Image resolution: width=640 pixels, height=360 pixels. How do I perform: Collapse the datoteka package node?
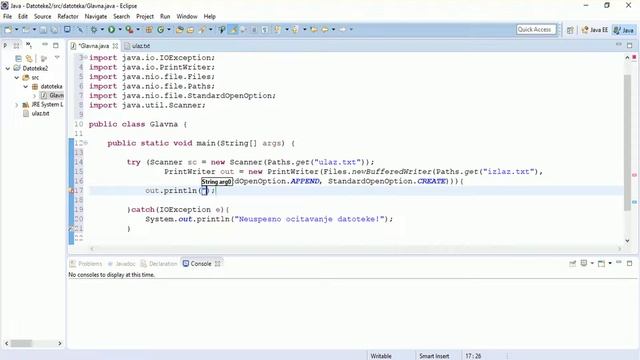pyautogui.click(x=26, y=87)
